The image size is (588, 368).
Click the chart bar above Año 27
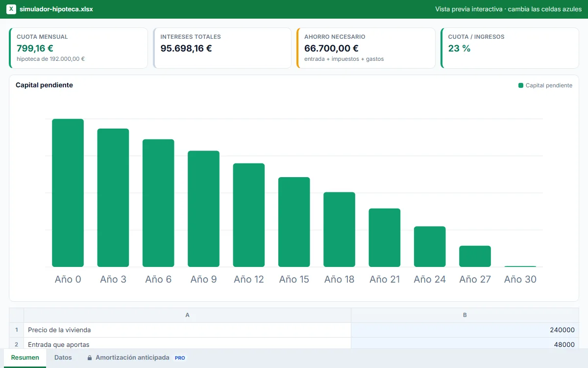[x=475, y=257]
